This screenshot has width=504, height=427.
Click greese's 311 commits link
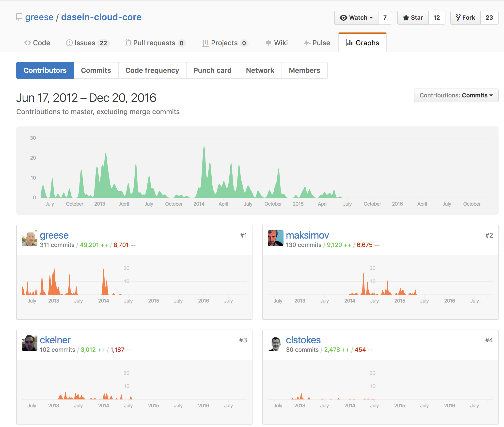[x=57, y=245]
